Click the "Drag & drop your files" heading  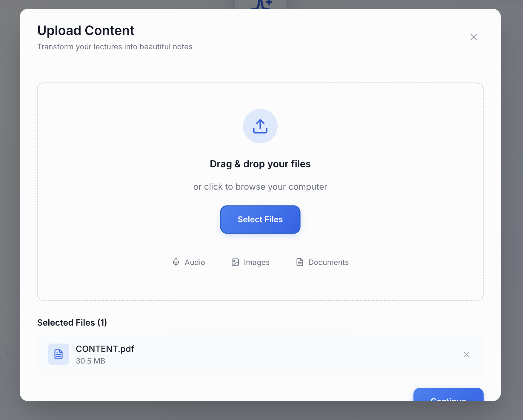point(260,164)
